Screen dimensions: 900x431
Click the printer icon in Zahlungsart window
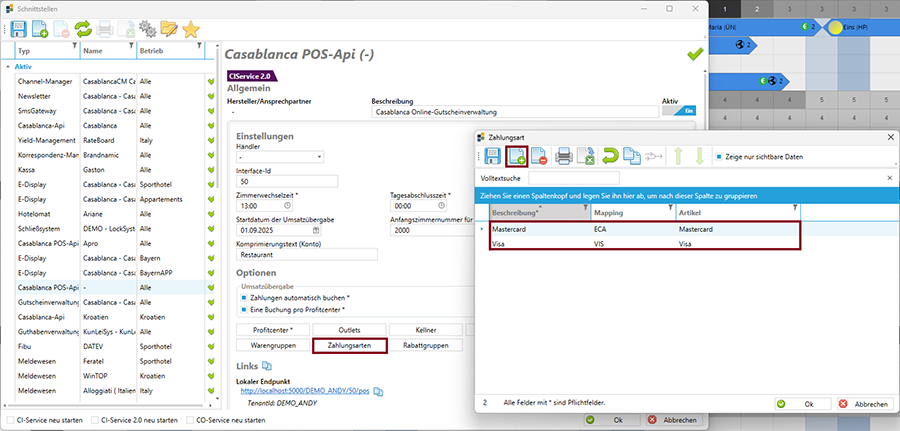tap(563, 156)
